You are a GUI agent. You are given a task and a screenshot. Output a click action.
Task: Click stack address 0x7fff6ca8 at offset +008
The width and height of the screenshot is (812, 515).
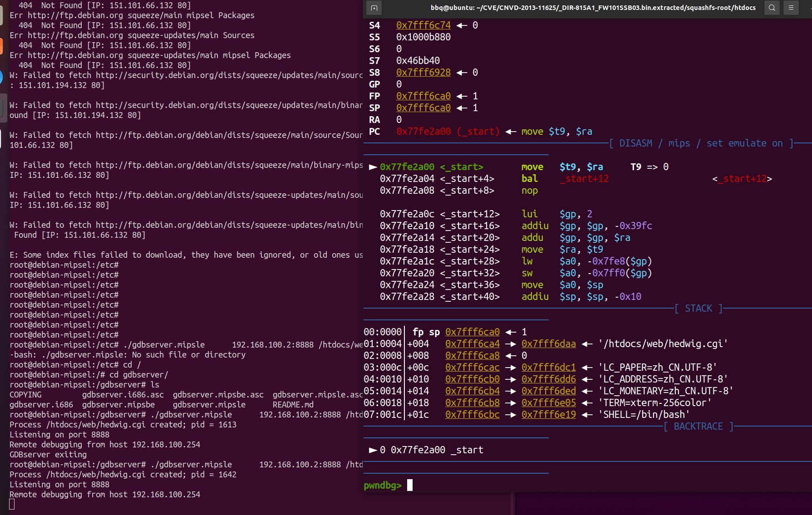coord(472,356)
